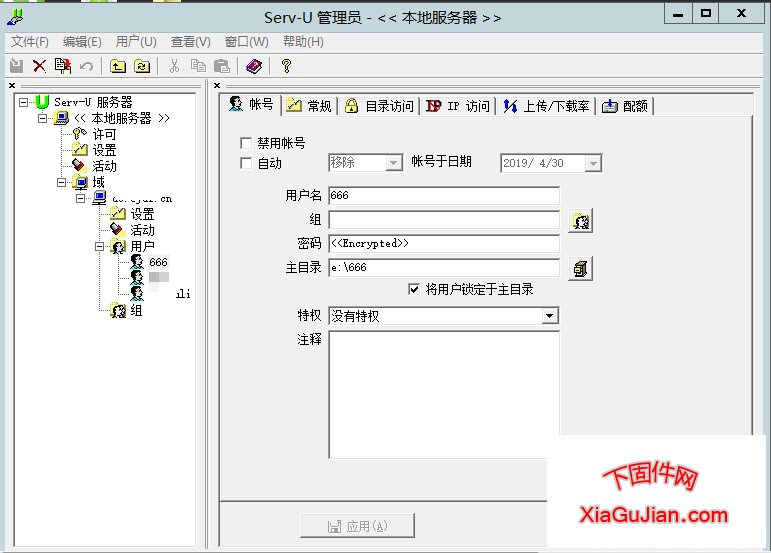This screenshot has width=771, height=553.
Task: Click the copy pages toolbar icon
Action: tap(198, 66)
